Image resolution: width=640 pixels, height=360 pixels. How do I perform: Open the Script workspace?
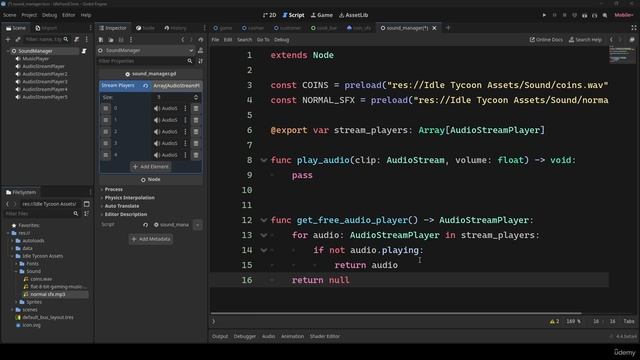[x=293, y=15]
